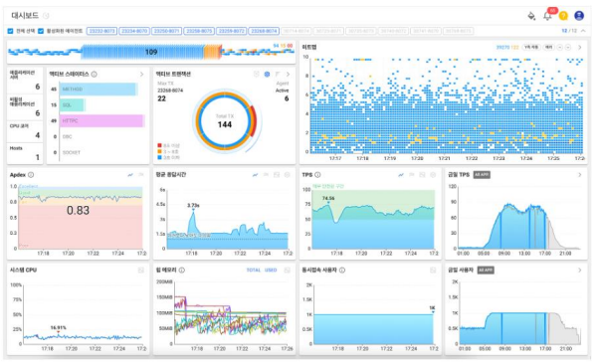The height and width of the screenshot is (364, 595).
Task: Click the flag icon in TPS panel
Action: click(x=412, y=175)
